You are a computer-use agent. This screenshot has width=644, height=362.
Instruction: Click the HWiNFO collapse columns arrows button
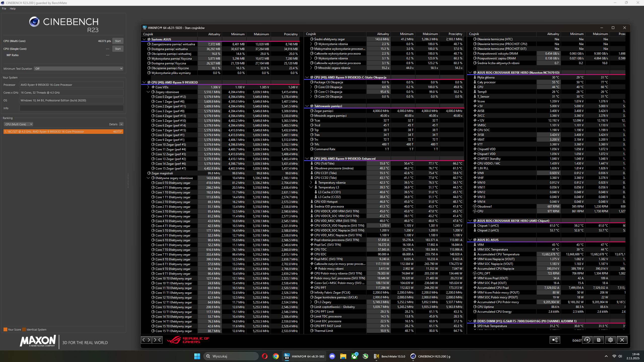(157, 340)
